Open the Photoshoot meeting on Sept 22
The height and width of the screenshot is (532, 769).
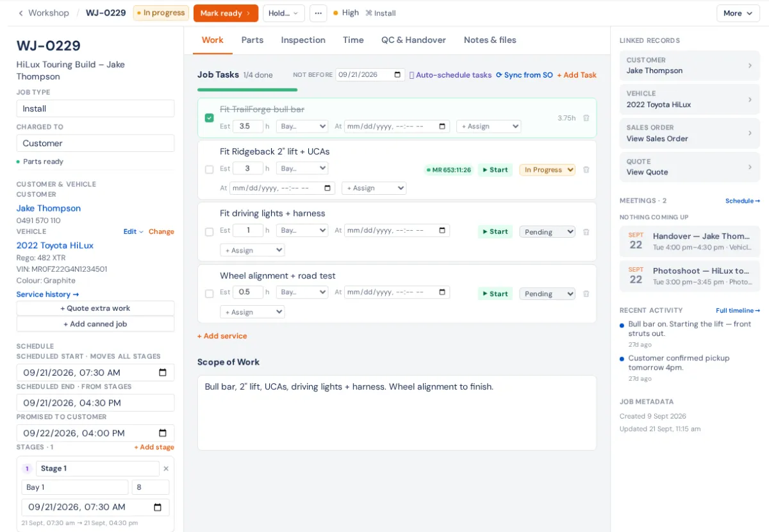point(690,276)
